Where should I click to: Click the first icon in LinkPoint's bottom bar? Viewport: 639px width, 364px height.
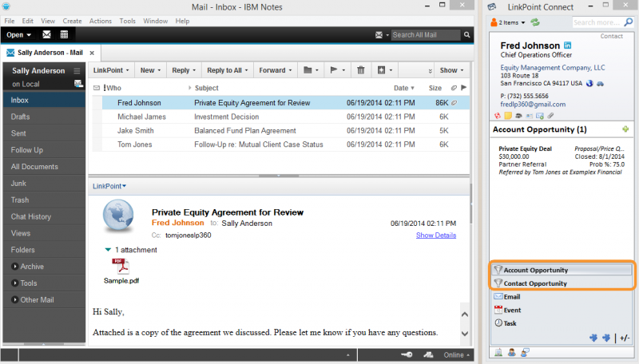[x=498, y=353]
